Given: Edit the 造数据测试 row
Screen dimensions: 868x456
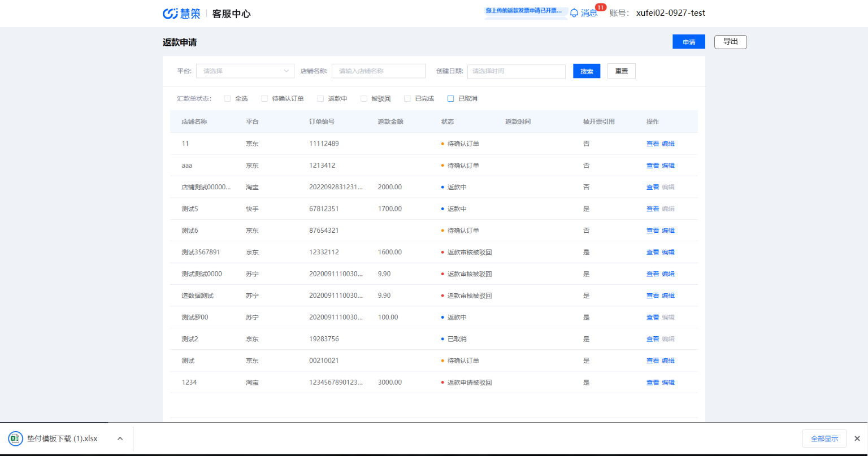Looking at the screenshot, I should coord(668,296).
